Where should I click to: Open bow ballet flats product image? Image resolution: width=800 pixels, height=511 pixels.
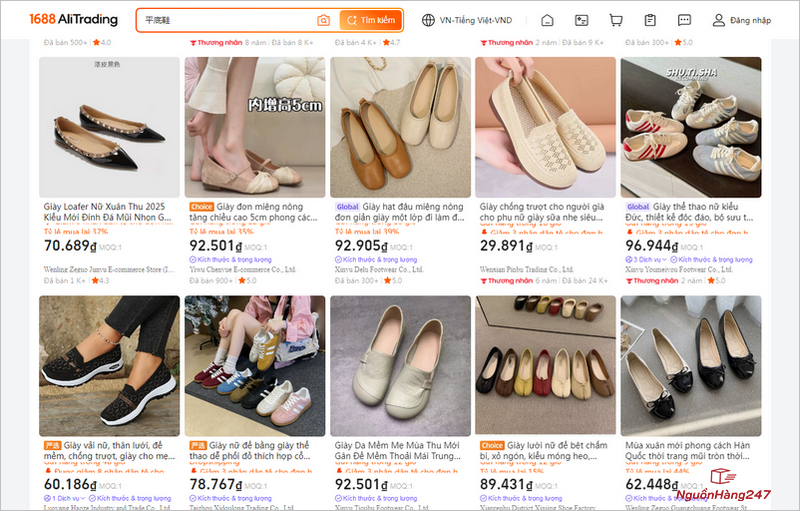[x=691, y=366]
